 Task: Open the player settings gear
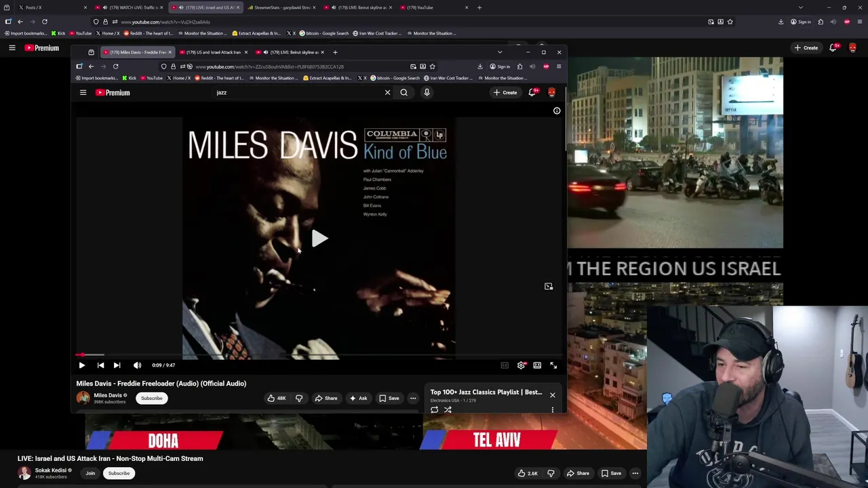[x=521, y=365]
